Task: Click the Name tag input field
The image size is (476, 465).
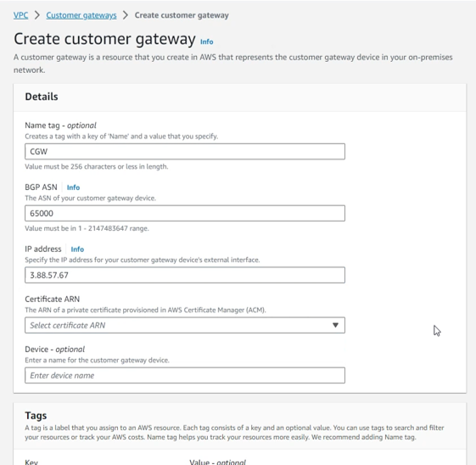Action: (x=185, y=151)
